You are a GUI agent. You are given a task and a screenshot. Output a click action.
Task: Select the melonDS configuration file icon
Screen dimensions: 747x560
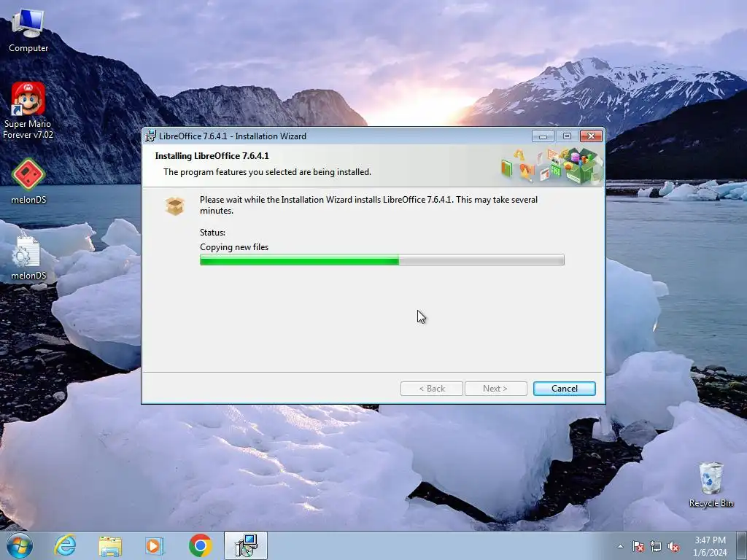tap(28, 256)
